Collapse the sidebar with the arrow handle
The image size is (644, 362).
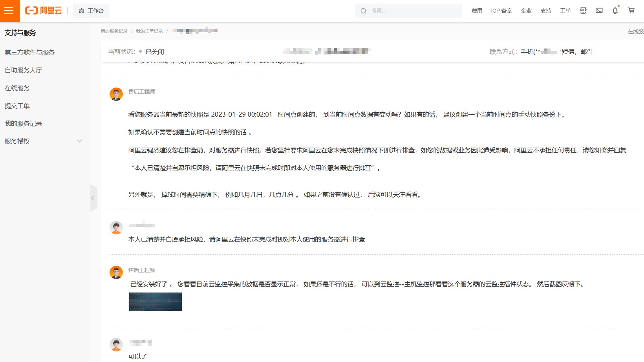coord(93,198)
